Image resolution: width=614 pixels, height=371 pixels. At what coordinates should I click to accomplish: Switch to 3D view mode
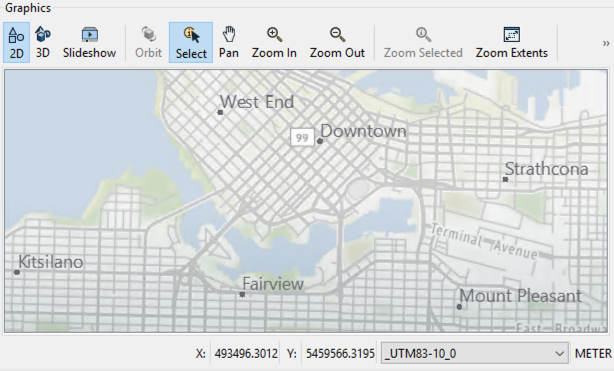(43, 42)
